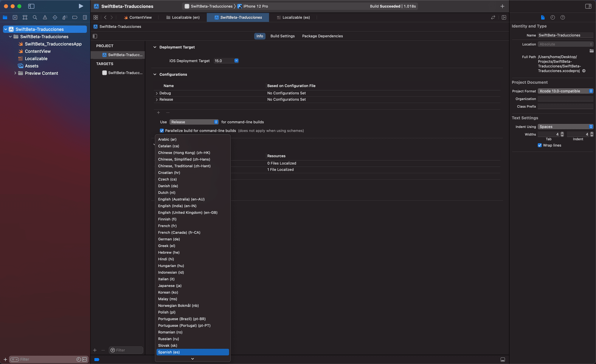Click the Library plus button in toolbar
596x364 pixels.
point(502,6)
